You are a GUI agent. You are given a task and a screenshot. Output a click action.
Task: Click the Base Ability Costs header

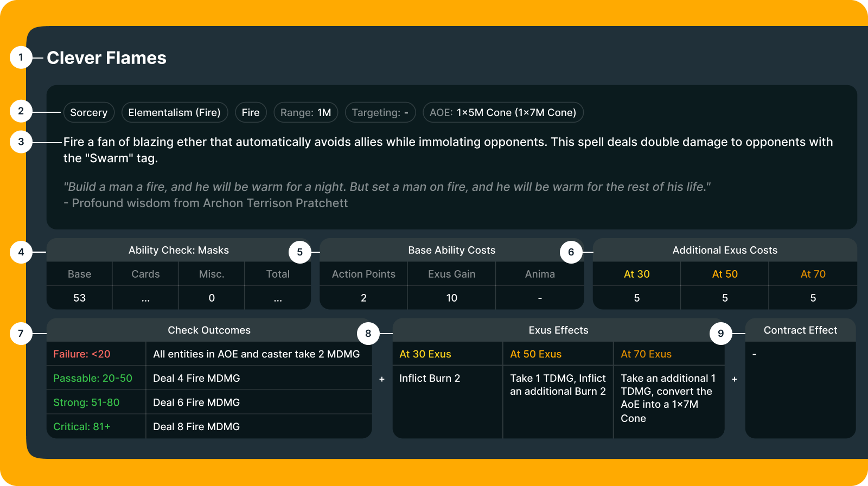tap(452, 250)
